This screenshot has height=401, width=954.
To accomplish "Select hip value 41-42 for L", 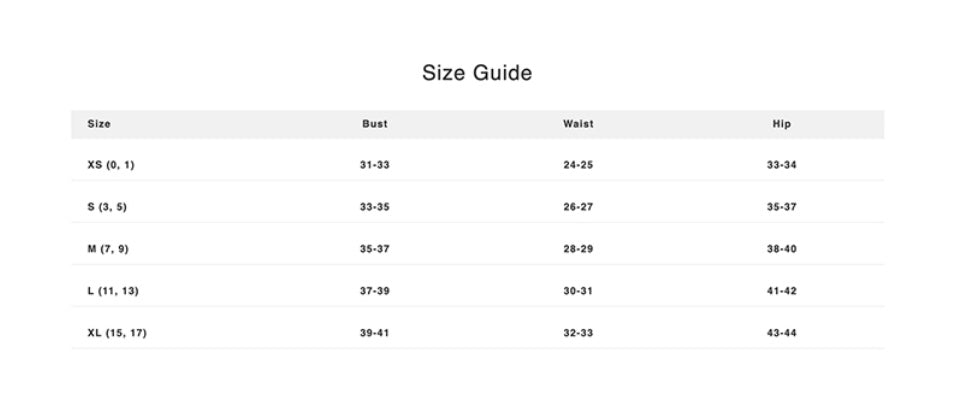I will (782, 291).
